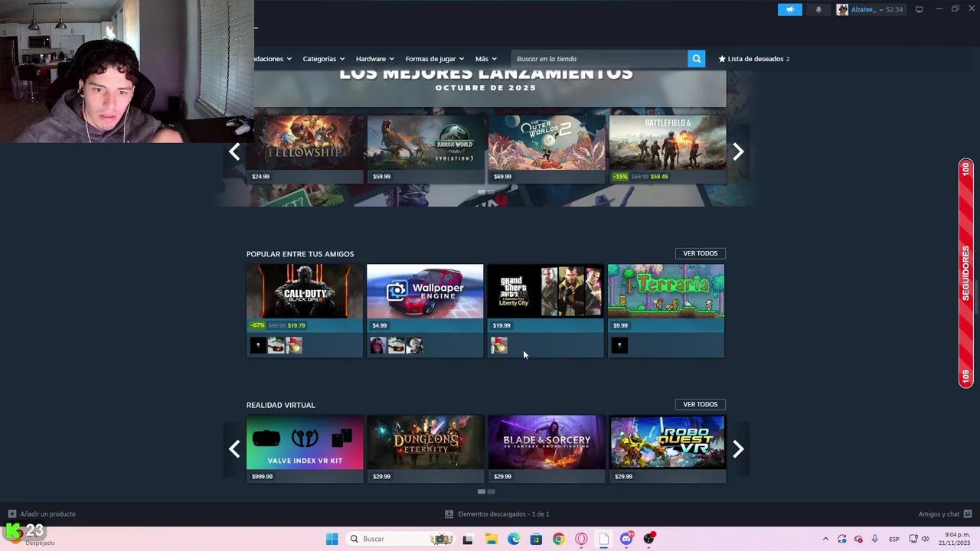Open Discord from the taskbar
Image resolution: width=980 pixels, height=551 pixels.
[x=626, y=539]
